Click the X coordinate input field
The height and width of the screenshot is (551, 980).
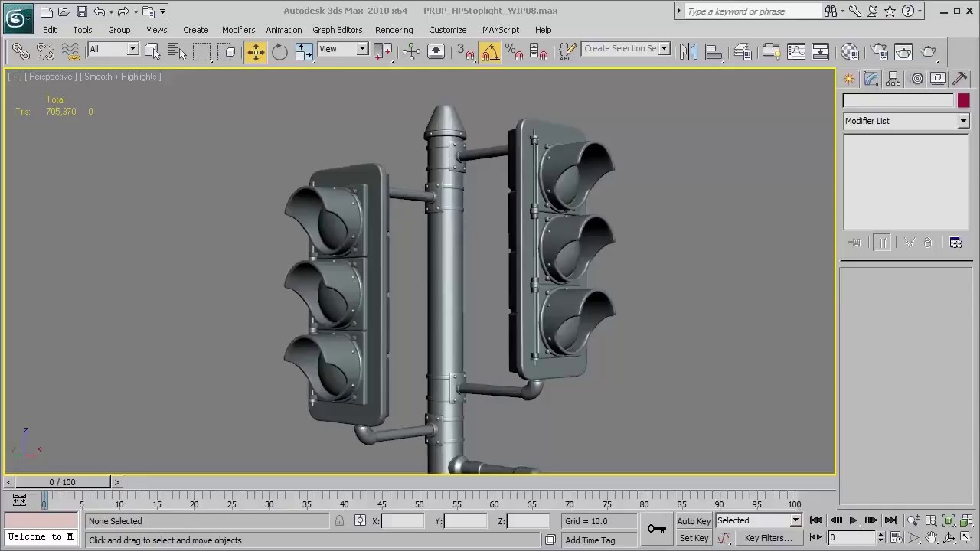pos(402,521)
